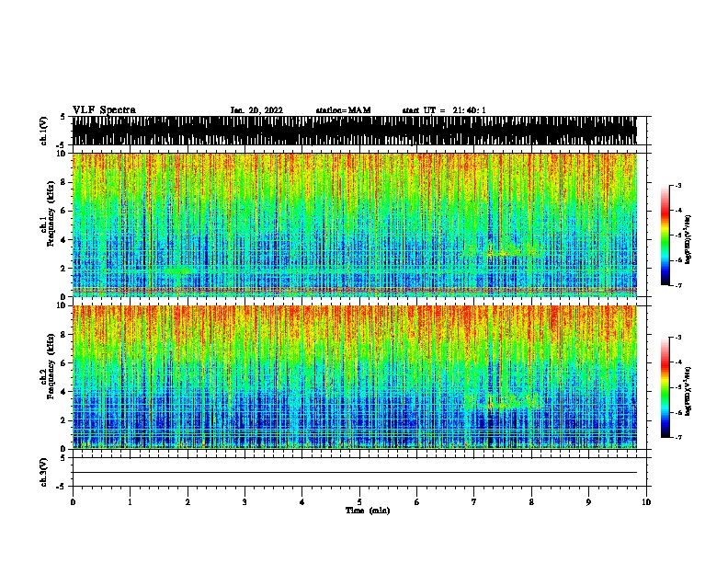Click time axis tick label '4'
Image resolution: width=728 pixels, height=563 pixels.
click(302, 502)
